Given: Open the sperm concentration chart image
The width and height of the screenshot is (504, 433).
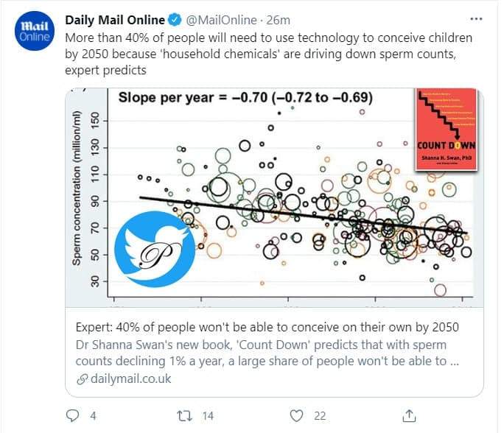Looking at the screenshot, I should tap(274, 197).
